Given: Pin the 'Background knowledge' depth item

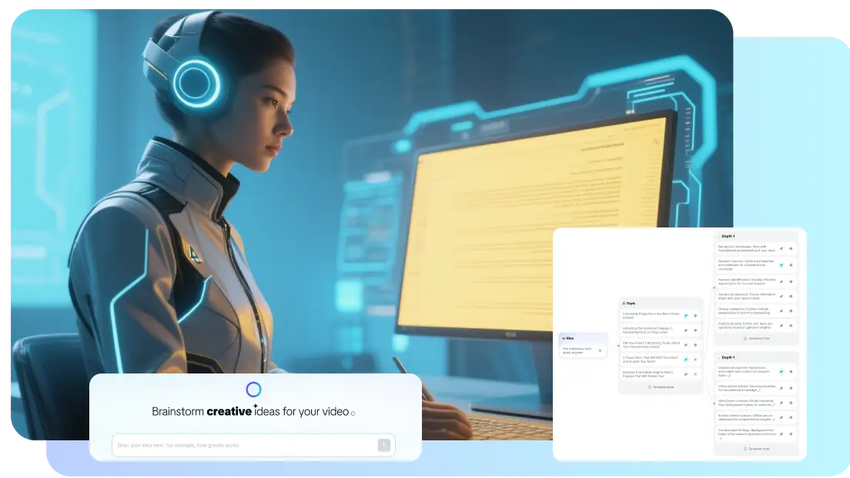Looking at the screenshot, I should tap(782, 249).
